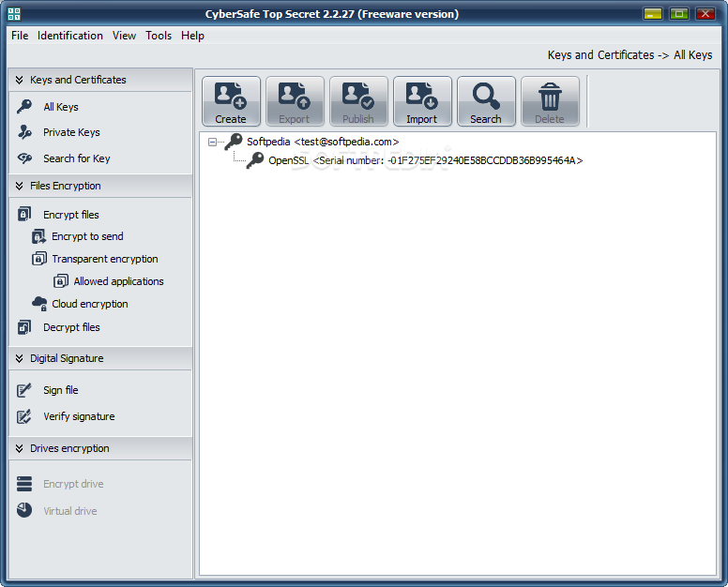Click the Verify signature label
The height and width of the screenshot is (587, 728).
click(79, 416)
